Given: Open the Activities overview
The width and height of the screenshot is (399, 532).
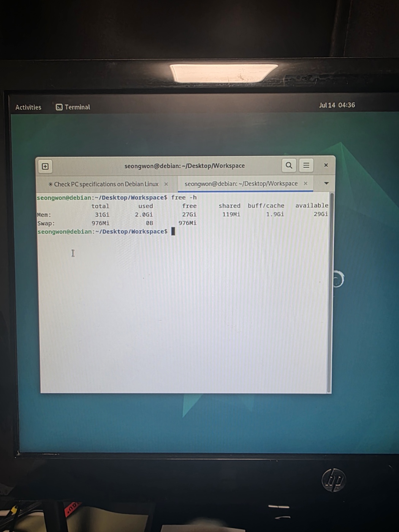Looking at the screenshot, I should coord(28,108).
